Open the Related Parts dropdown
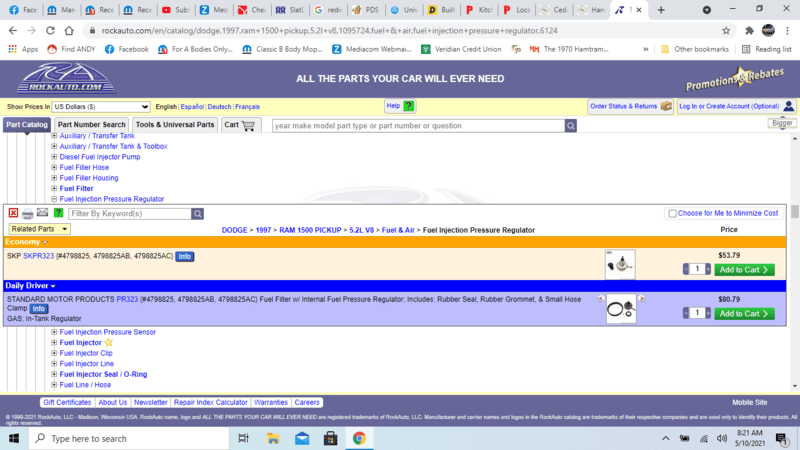The width and height of the screenshot is (800, 450). point(39,229)
